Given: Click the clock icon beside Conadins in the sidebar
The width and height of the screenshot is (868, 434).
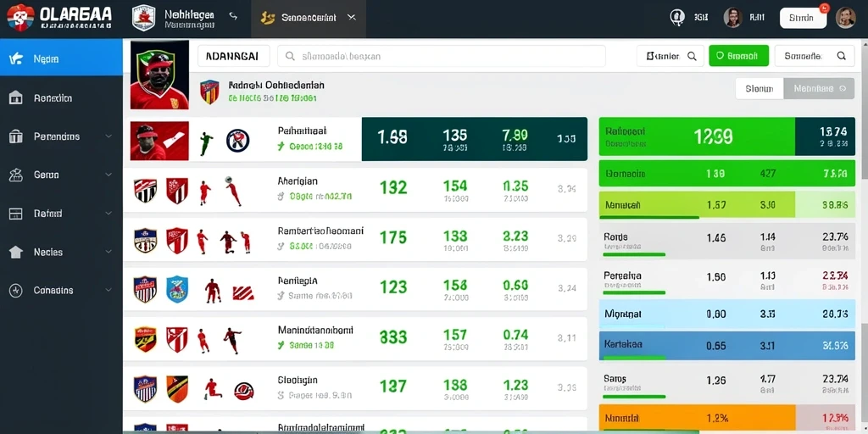Looking at the screenshot, I should tap(16, 290).
